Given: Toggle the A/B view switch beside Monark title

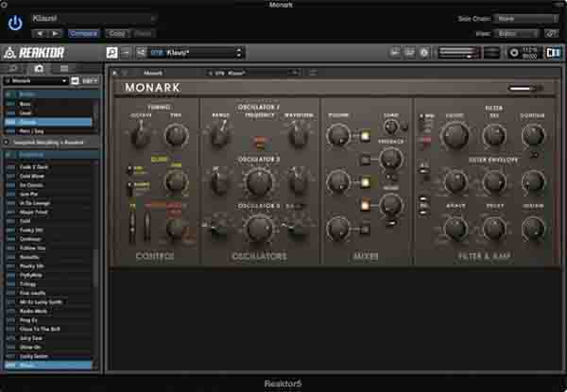Looking at the screenshot, I should coord(525,88).
